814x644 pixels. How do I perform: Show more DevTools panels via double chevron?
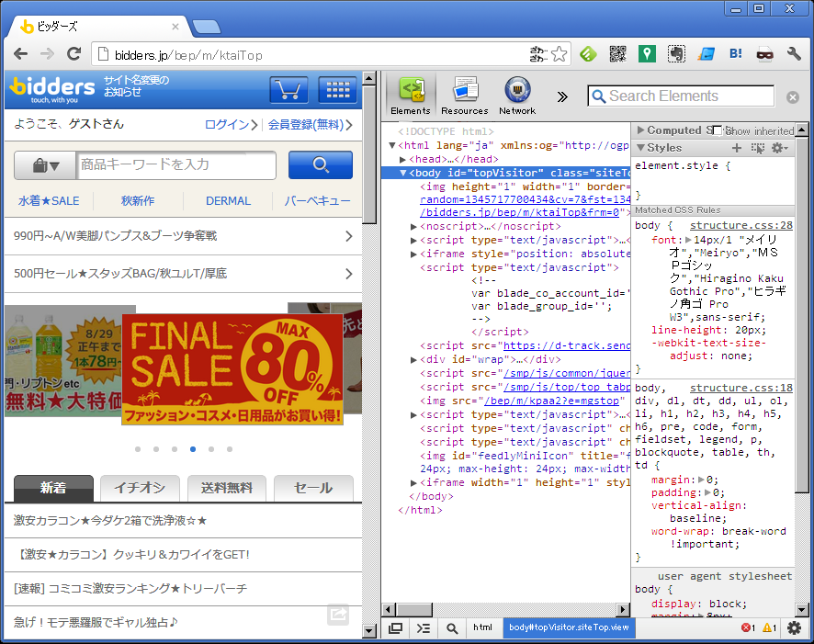562,97
